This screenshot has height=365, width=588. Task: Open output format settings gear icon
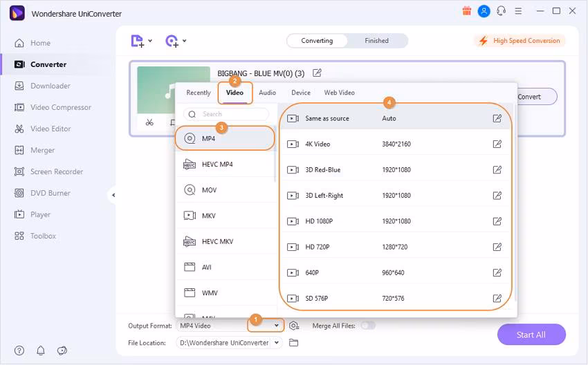coord(294,326)
